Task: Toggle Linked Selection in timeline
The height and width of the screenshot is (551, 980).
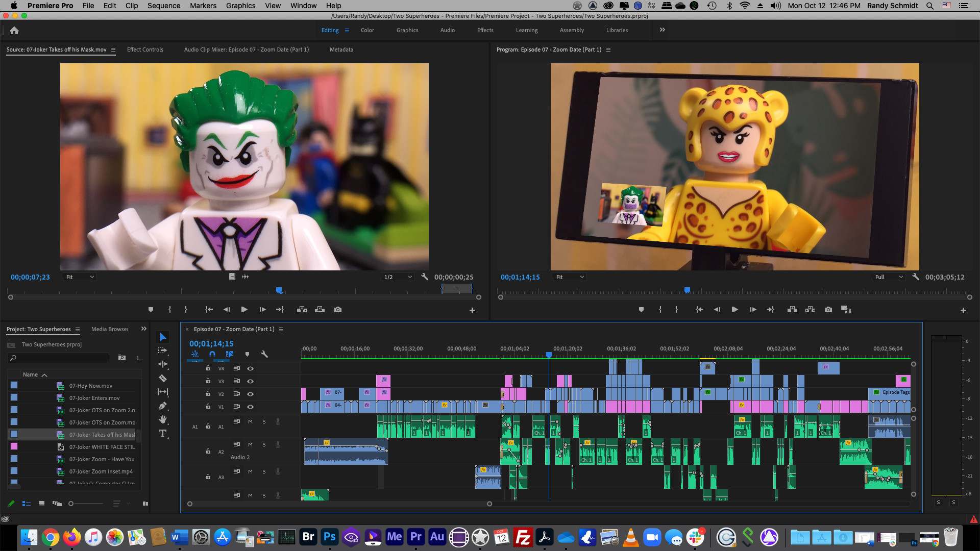Action: pos(230,354)
